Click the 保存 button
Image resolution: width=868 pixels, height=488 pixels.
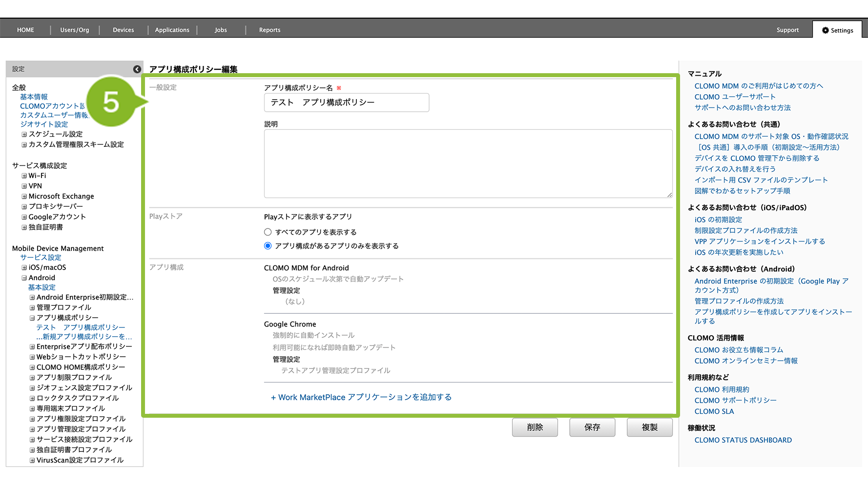coord(592,427)
